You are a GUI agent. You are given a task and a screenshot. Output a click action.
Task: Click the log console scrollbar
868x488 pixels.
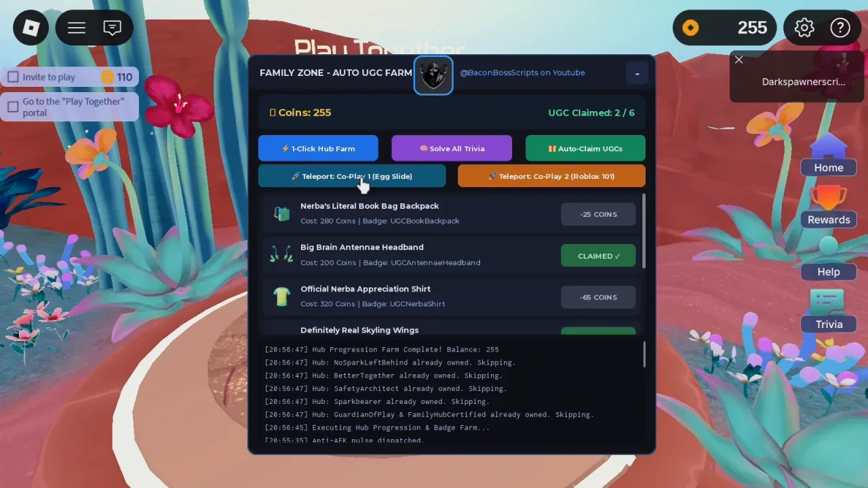[644, 354]
